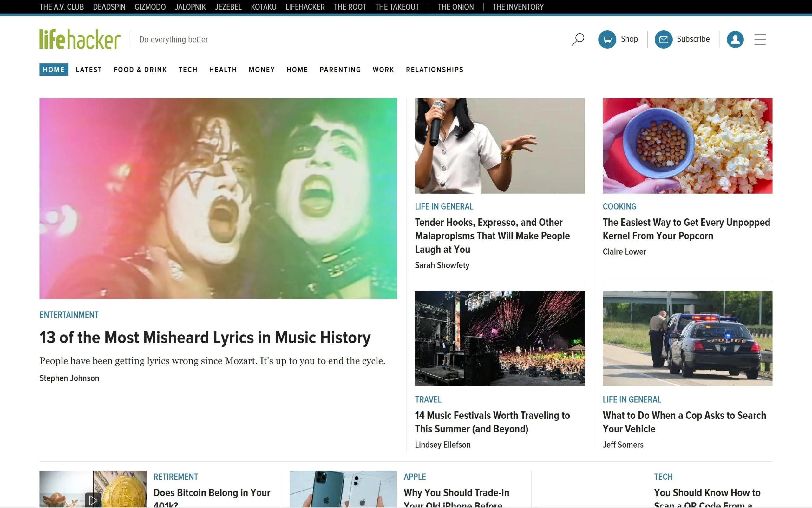Click the RETIREMENT category label
The height and width of the screenshot is (508, 812).
(175, 477)
